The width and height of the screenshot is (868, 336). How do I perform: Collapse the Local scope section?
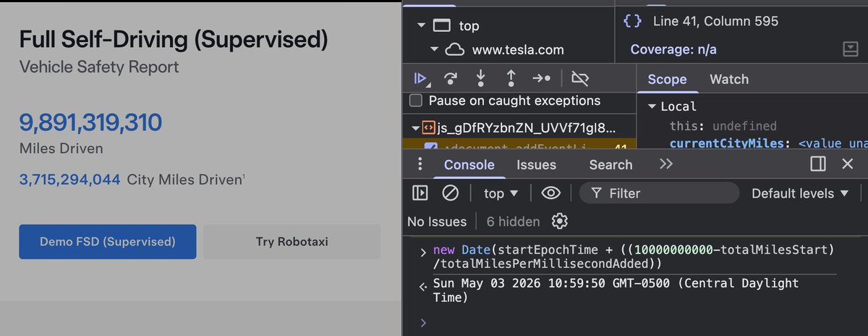tap(652, 106)
